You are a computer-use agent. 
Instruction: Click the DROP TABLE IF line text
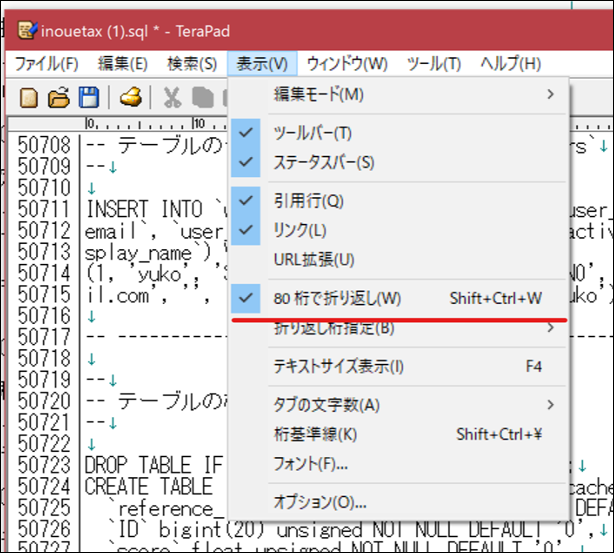tap(154, 465)
